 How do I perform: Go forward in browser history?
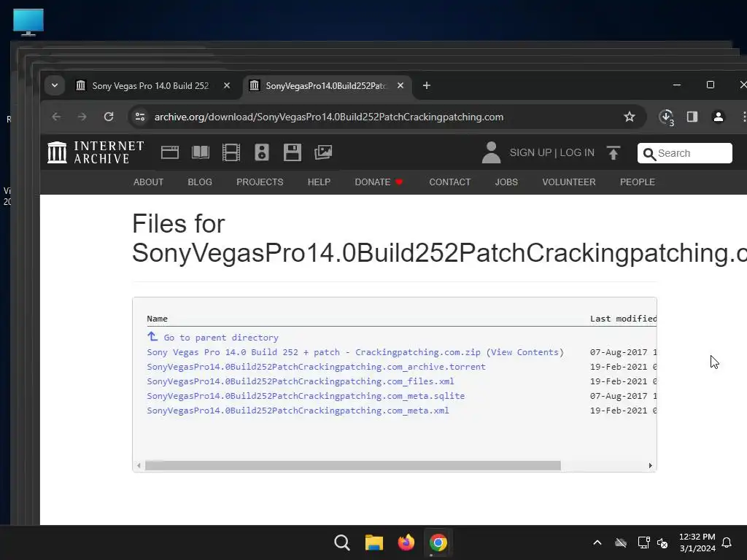pos(82,117)
